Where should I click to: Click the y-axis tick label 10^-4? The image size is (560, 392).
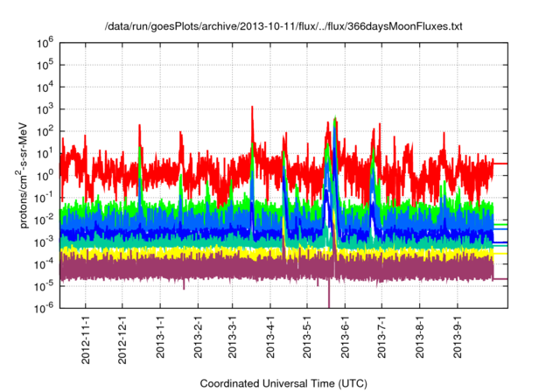[x=45, y=264]
